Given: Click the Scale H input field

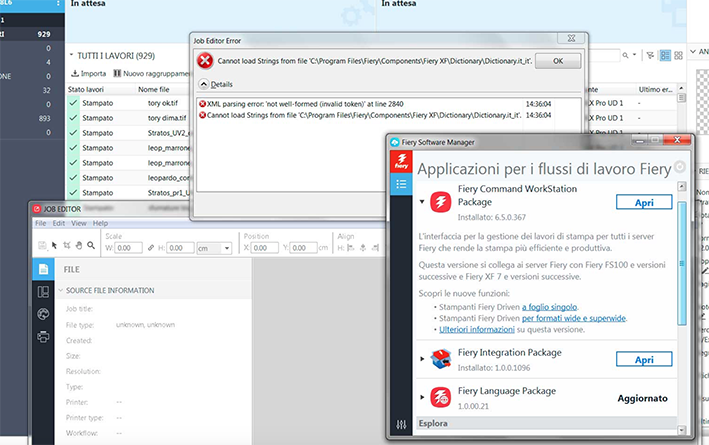Looking at the screenshot, I should click(x=180, y=248).
